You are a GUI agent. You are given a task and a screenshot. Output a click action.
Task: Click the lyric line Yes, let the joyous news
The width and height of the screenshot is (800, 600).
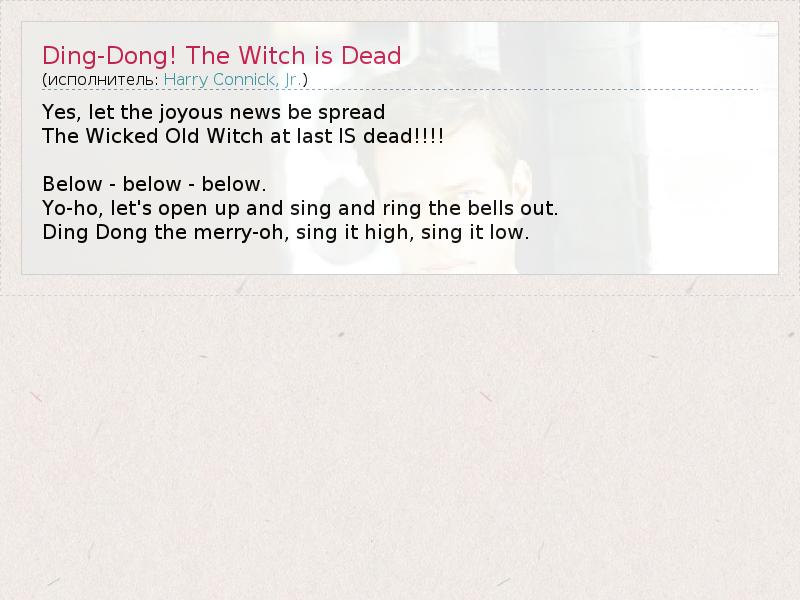[213, 112]
